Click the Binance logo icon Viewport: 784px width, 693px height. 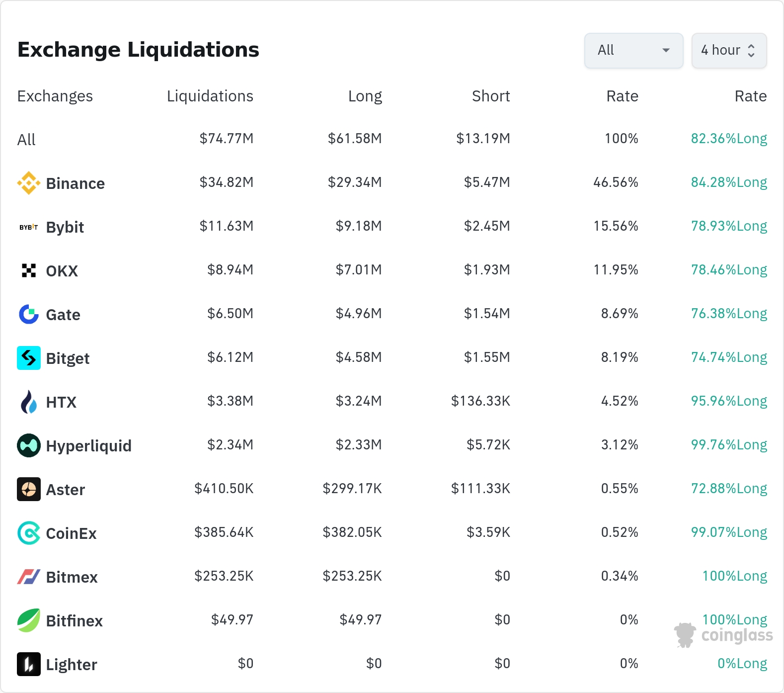(x=29, y=183)
